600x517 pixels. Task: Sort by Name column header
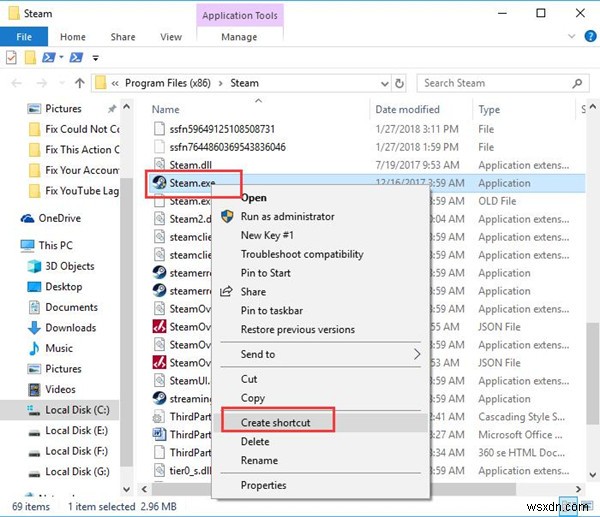pyautogui.click(x=165, y=109)
